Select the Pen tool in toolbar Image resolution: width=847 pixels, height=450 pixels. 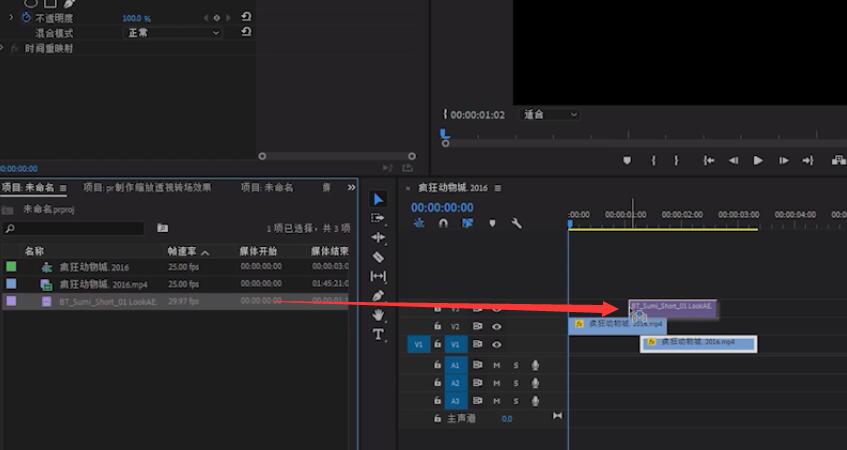[378, 296]
